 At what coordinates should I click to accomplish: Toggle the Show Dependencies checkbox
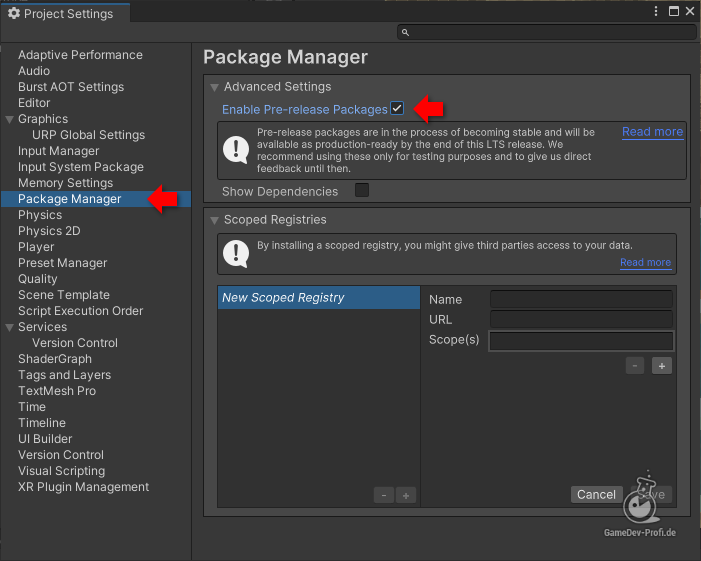coord(362,191)
